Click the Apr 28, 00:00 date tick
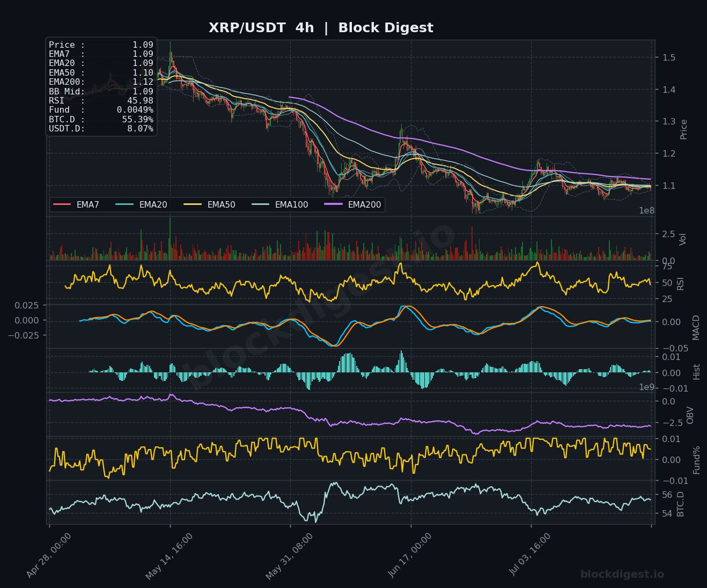The height and width of the screenshot is (588, 707). click(x=49, y=556)
